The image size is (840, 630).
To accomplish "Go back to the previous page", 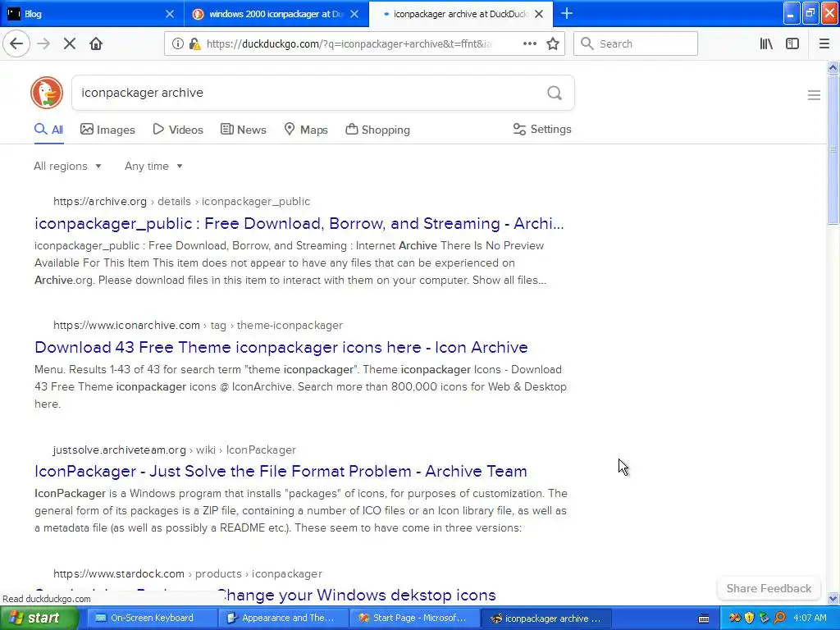I will (x=16, y=43).
